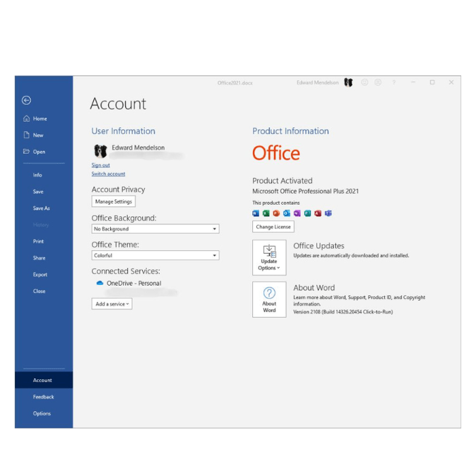
Task: Click the Manage Settings button
Action: pyautogui.click(x=114, y=201)
